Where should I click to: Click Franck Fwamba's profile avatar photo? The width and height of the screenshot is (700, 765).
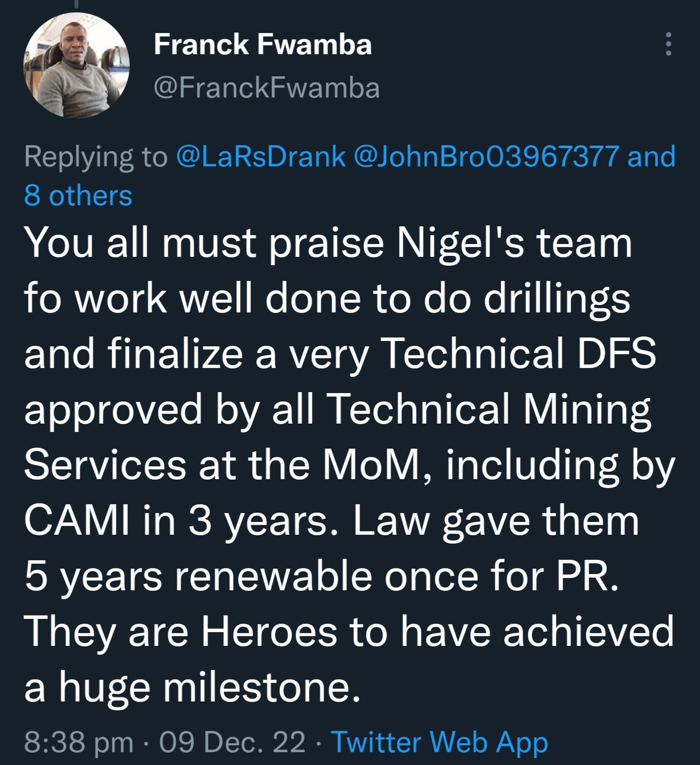(76, 65)
